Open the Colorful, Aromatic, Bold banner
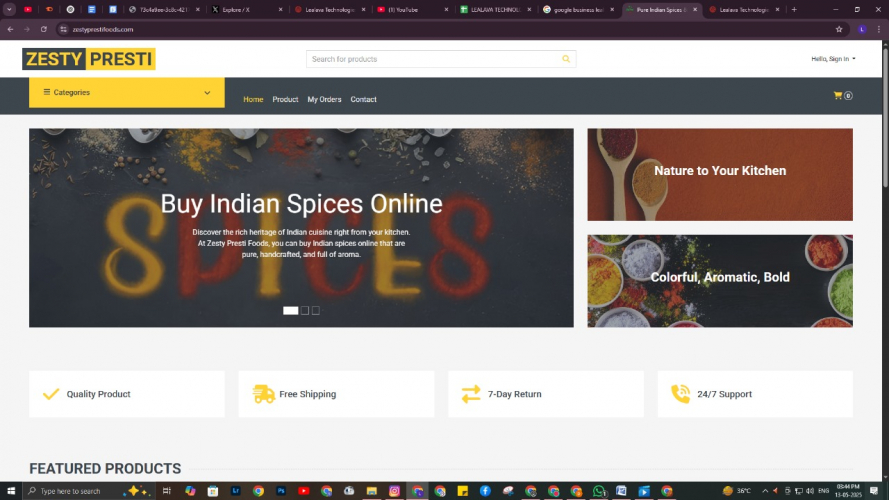Image resolution: width=889 pixels, height=500 pixels. pos(720,281)
